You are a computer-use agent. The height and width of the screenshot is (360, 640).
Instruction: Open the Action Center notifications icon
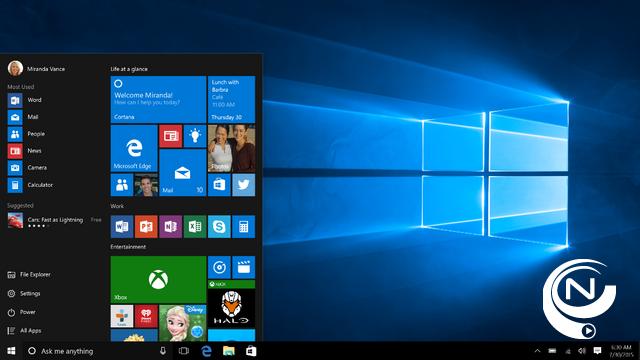point(598,351)
